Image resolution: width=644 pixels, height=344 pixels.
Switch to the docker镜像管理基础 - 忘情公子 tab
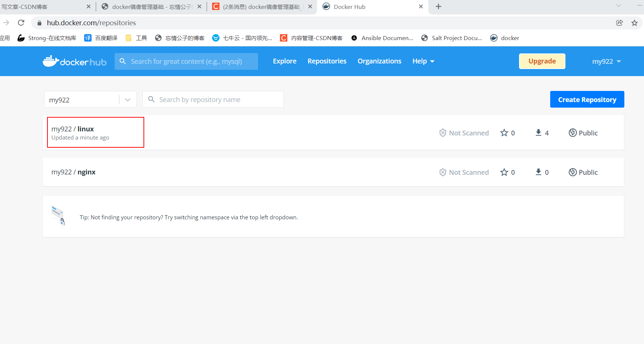[x=151, y=7]
